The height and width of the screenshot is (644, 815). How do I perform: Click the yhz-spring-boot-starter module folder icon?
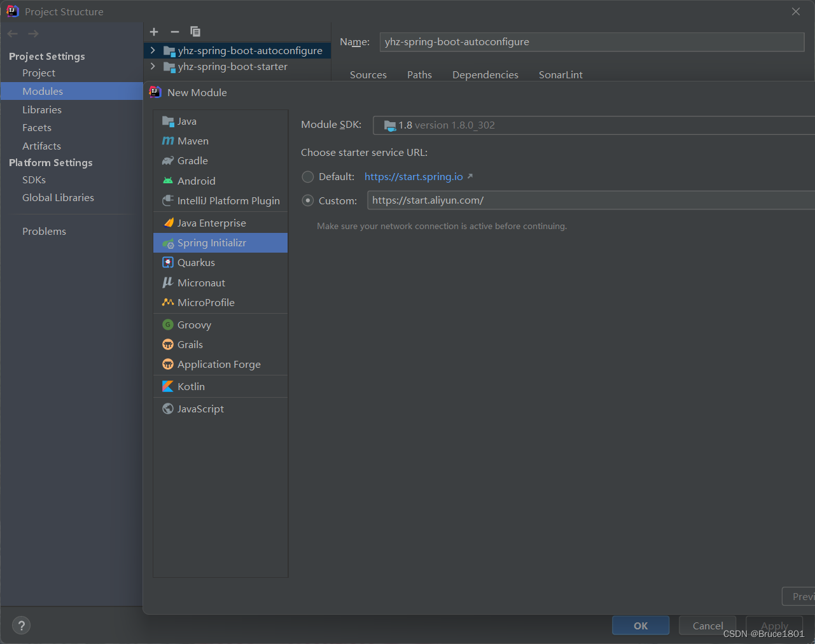pos(169,67)
